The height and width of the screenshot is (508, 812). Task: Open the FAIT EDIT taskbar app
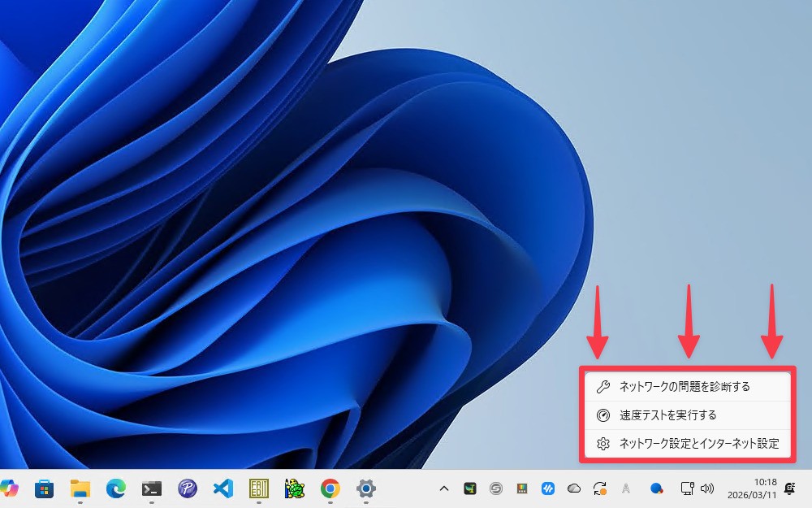point(258,488)
